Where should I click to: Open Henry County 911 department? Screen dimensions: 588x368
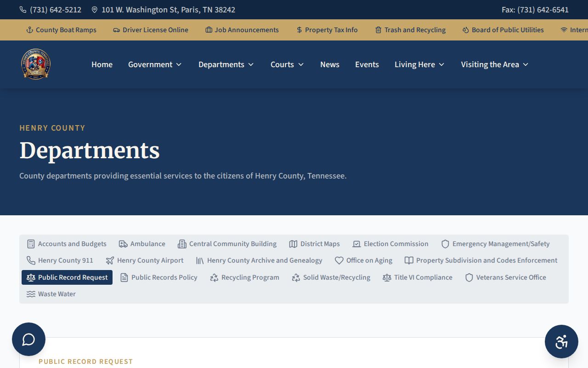tap(60, 260)
